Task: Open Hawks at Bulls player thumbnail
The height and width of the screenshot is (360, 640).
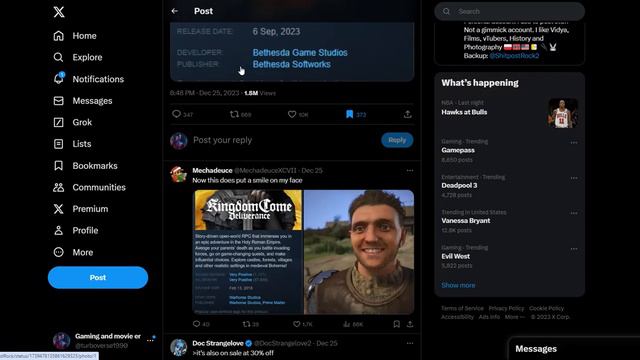Action: tap(562, 113)
